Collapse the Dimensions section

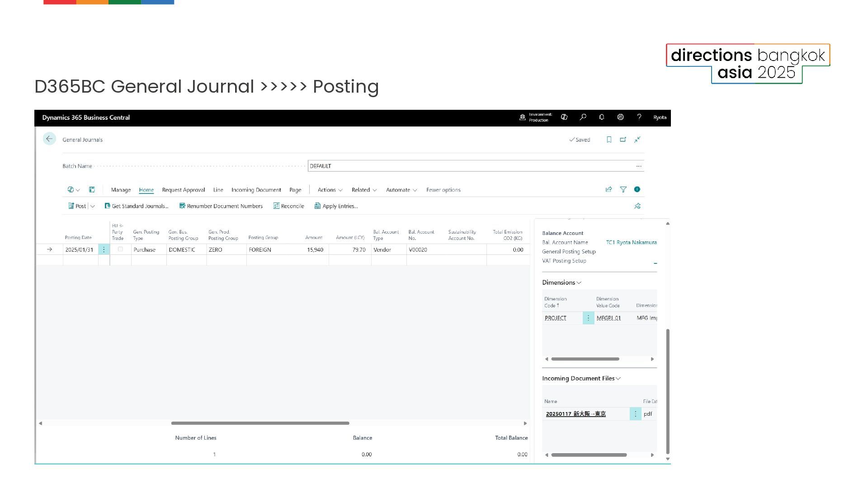point(561,282)
